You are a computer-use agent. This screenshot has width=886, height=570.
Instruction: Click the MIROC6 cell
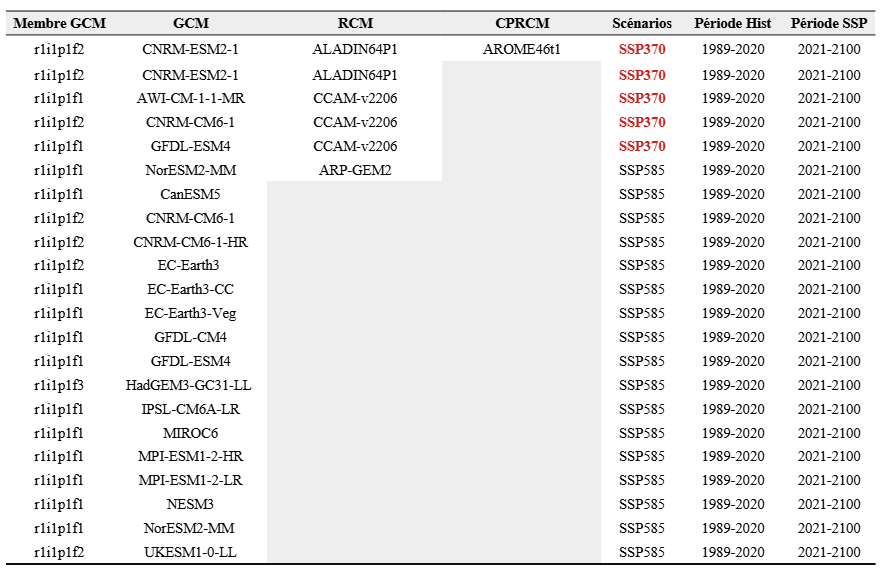[190, 433]
